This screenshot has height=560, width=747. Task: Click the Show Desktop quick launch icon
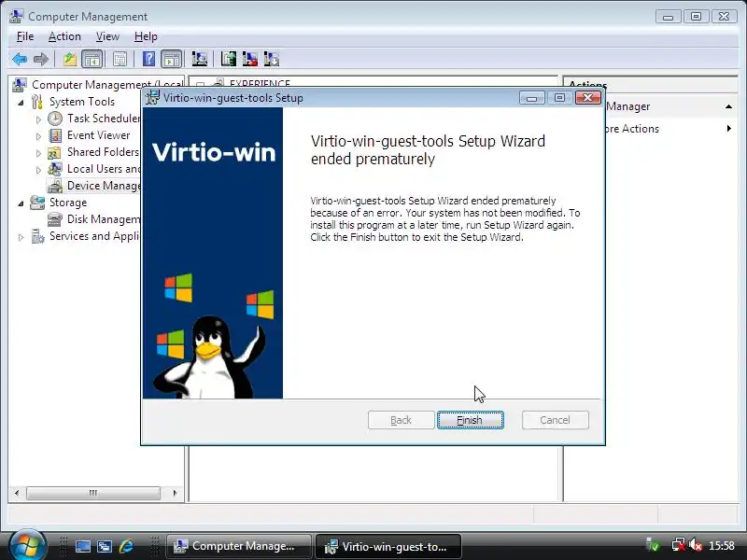tap(82, 546)
